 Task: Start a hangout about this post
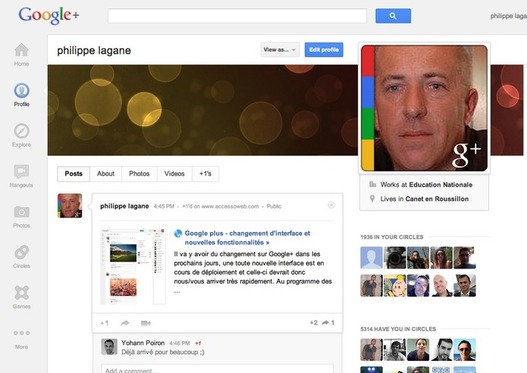[x=146, y=323]
